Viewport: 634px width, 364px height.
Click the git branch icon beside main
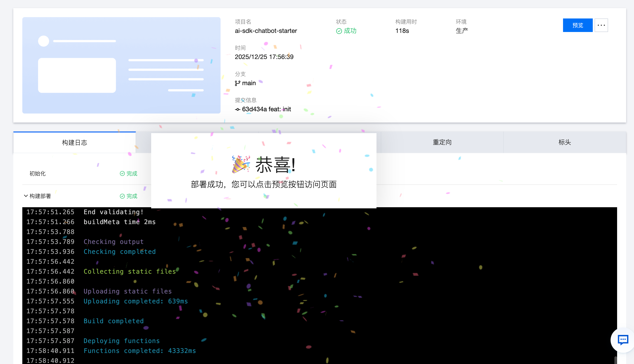tap(237, 83)
